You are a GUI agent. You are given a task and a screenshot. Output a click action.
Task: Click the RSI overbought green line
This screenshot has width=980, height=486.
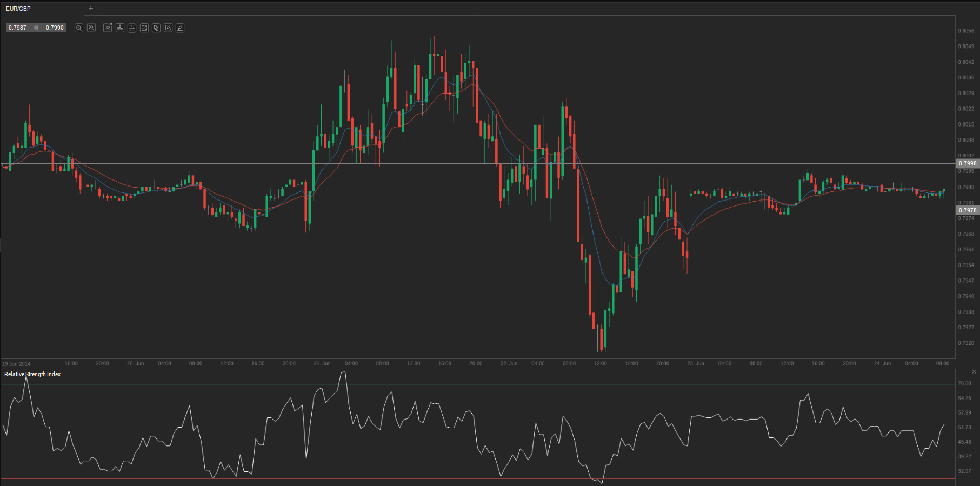coord(486,385)
